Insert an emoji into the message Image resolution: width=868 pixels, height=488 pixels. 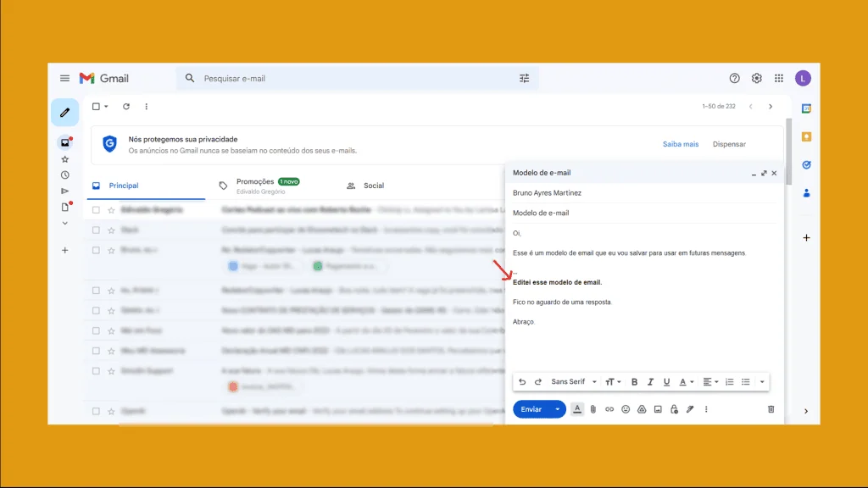(625, 409)
